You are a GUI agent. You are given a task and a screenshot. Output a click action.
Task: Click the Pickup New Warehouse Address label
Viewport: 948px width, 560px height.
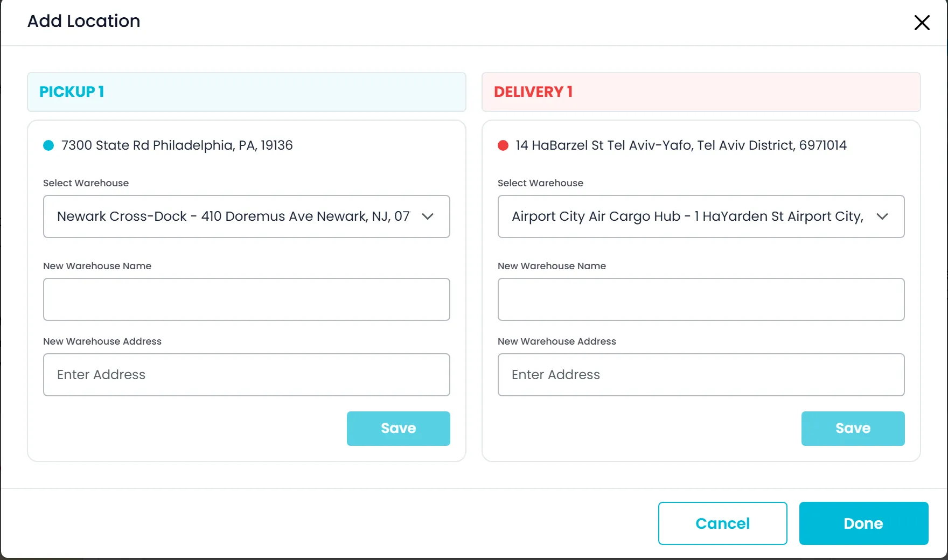[102, 341]
